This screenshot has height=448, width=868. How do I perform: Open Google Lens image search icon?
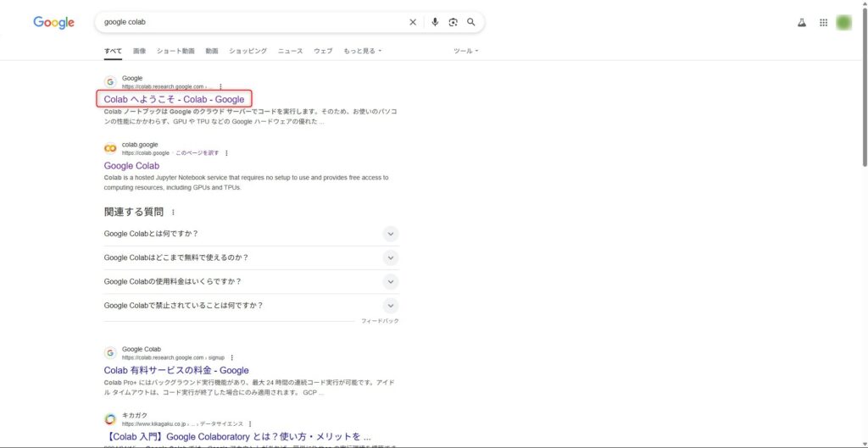tap(453, 22)
